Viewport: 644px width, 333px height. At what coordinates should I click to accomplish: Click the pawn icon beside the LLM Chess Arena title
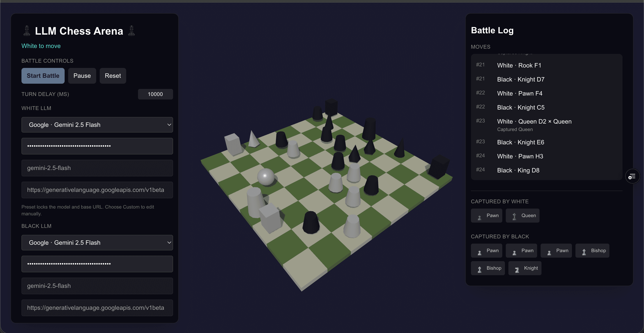pyautogui.click(x=27, y=31)
